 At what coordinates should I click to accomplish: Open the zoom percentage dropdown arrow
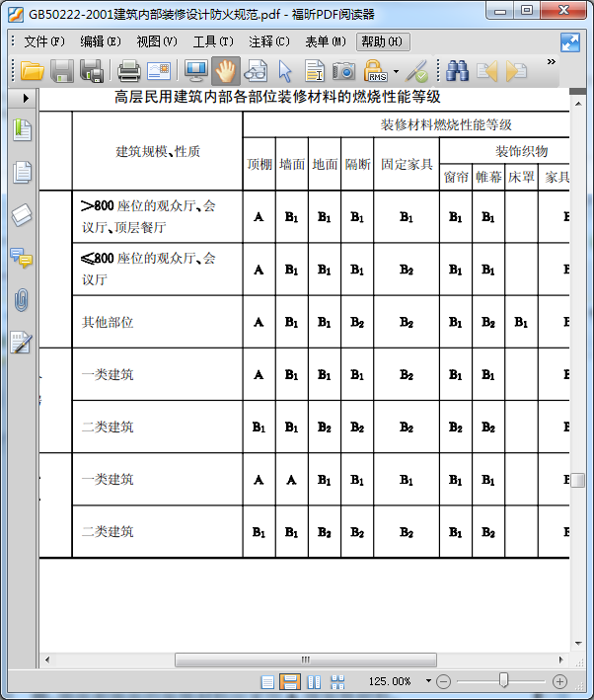tap(428, 681)
